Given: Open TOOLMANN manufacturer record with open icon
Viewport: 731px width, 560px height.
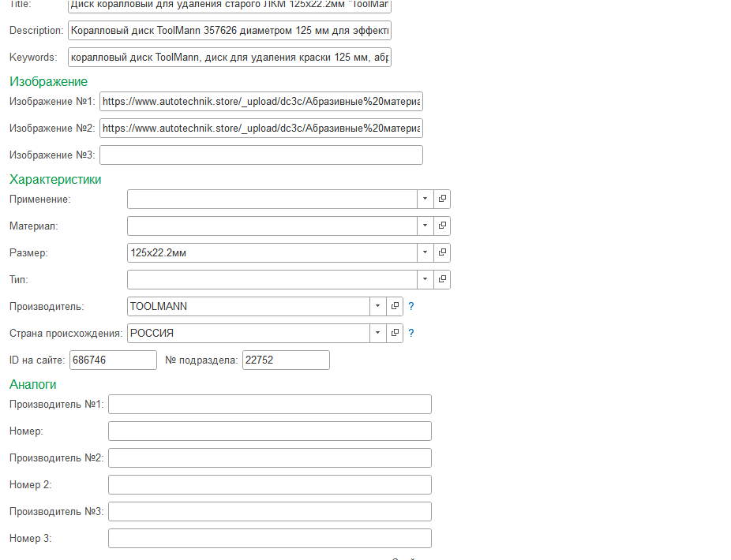Looking at the screenshot, I should 395,307.
